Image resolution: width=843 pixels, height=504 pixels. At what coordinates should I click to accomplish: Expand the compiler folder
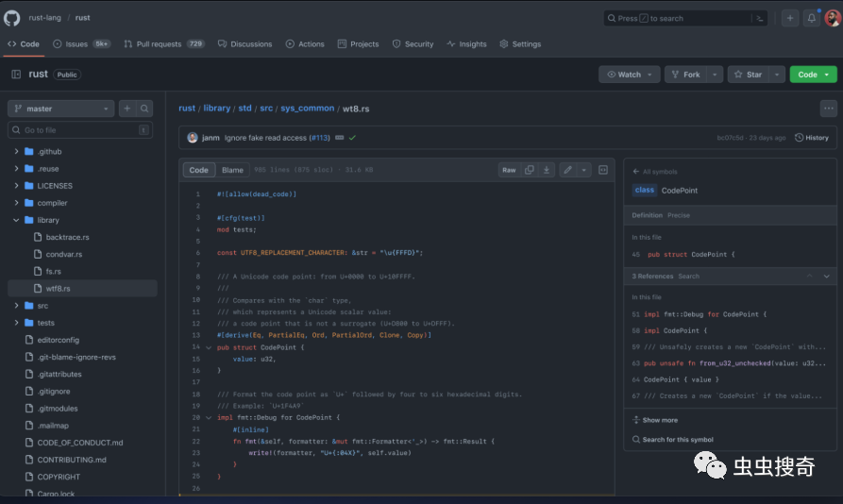16,203
